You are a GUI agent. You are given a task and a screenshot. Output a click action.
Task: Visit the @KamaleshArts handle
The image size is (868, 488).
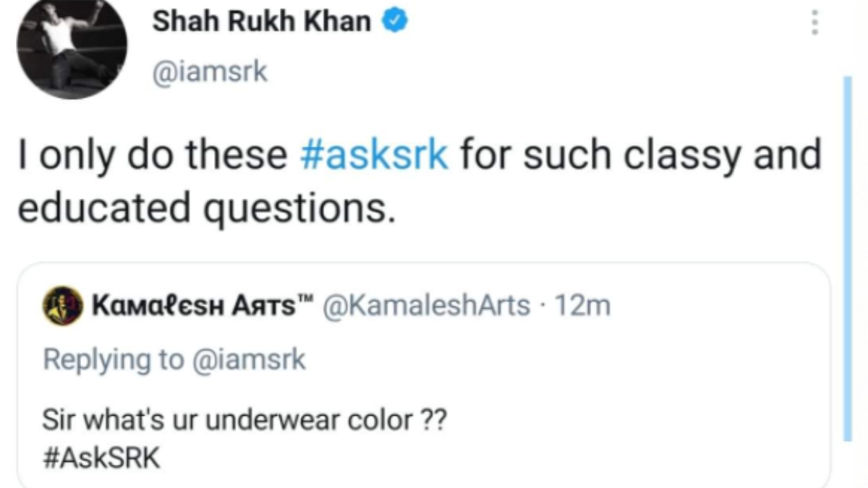(426, 306)
